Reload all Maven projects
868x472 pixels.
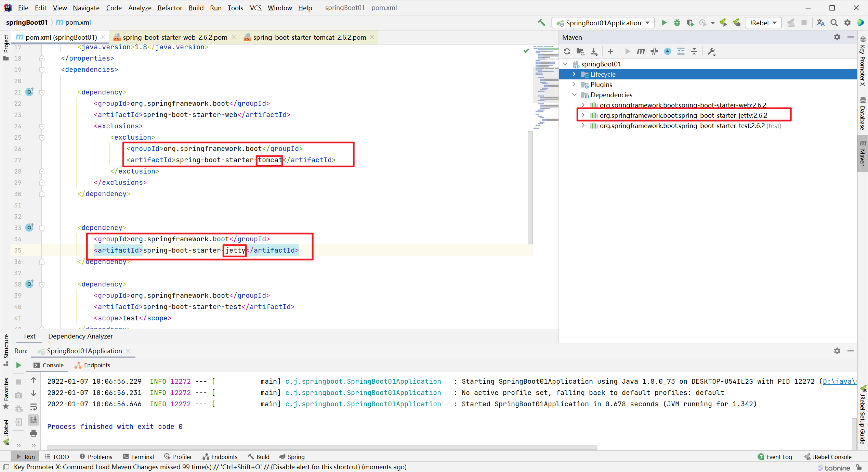[567, 51]
